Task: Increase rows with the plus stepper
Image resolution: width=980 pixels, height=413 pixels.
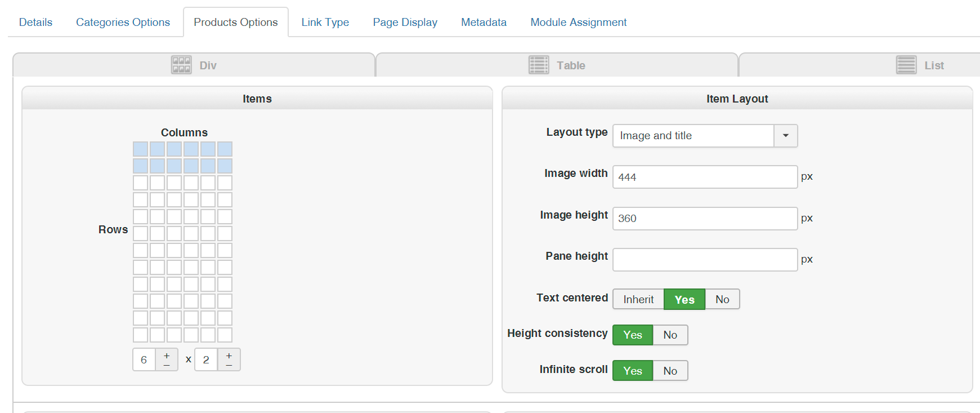Action: click(x=229, y=356)
